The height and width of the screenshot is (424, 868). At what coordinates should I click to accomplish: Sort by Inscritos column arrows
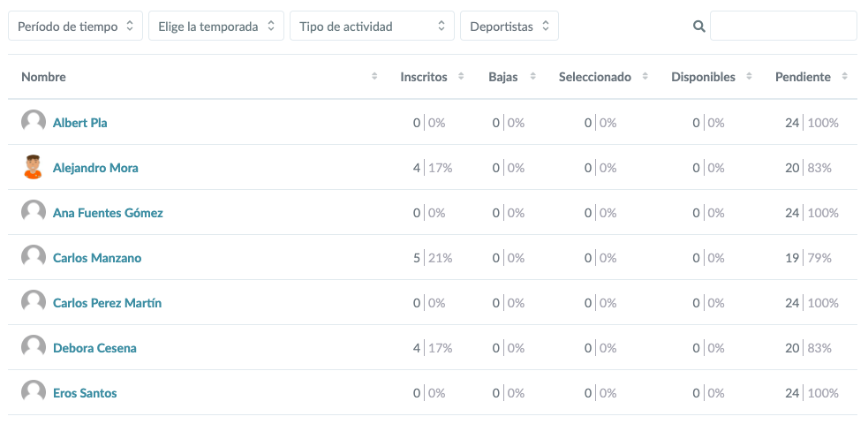point(459,78)
